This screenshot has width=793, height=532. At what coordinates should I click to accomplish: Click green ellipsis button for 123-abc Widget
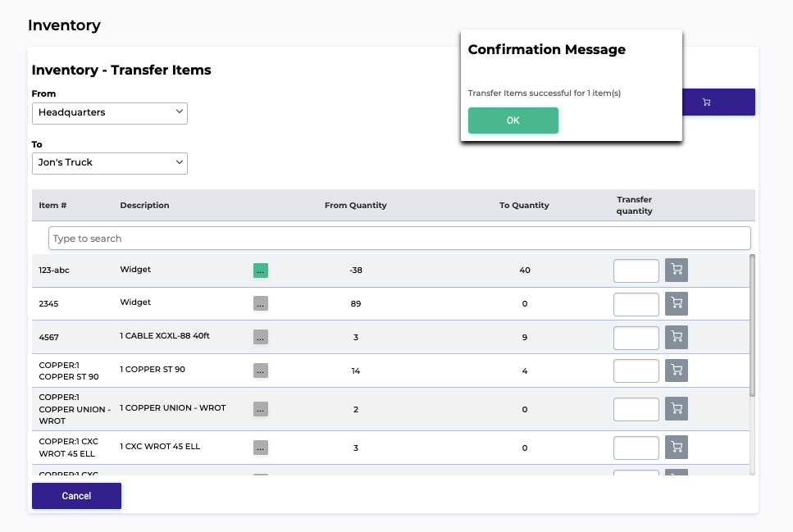(261, 271)
